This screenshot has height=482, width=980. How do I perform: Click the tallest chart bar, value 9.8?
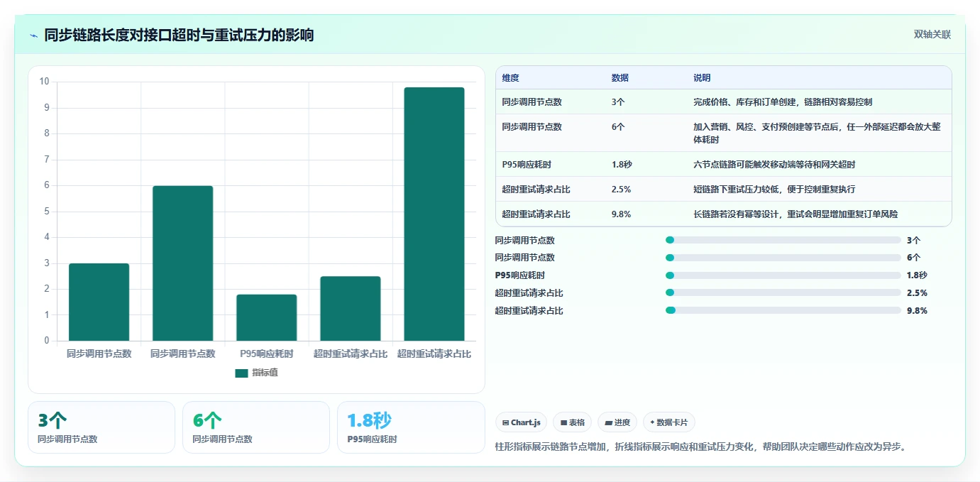click(x=434, y=214)
